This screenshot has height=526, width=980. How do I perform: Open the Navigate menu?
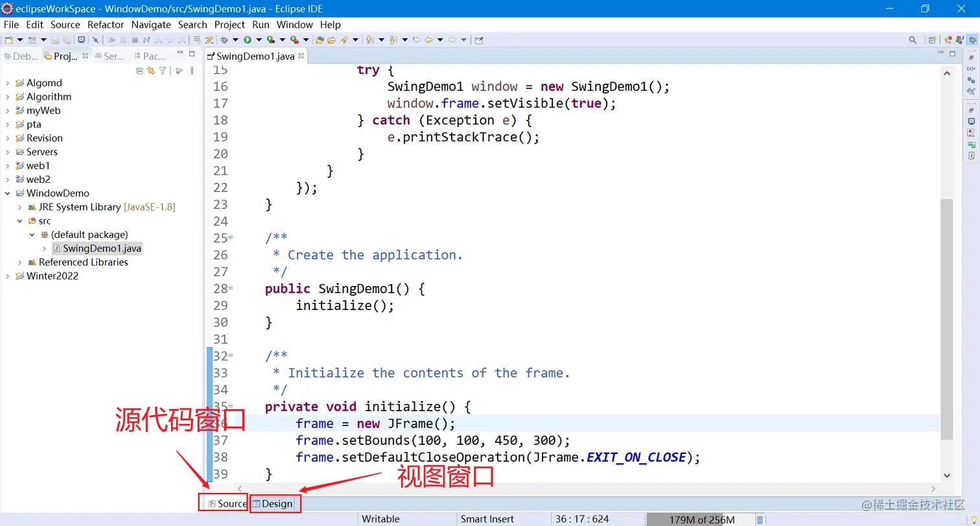(151, 25)
